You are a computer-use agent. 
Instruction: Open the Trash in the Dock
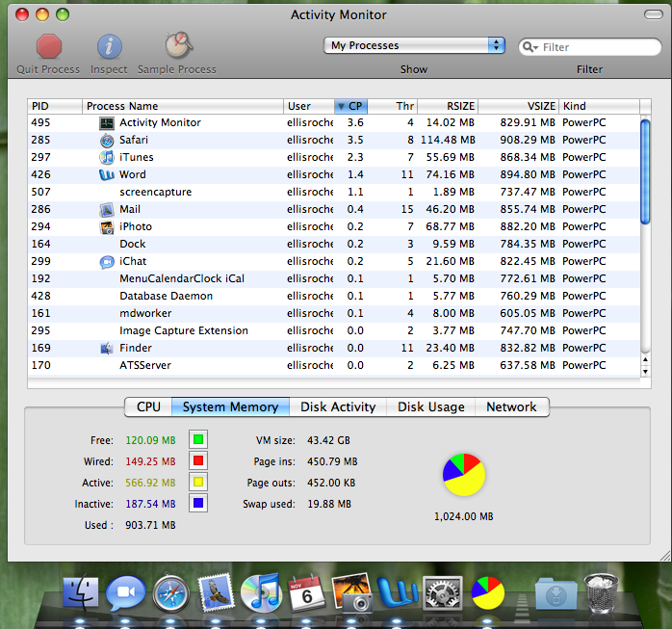602,593
